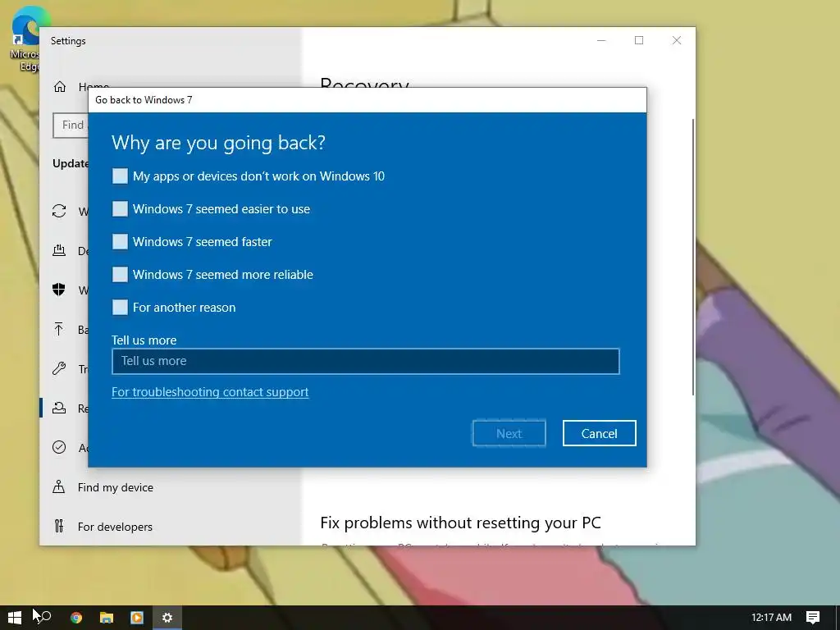Open 'For troubleshooting contact support' link
The width and height of the screenshot is (840, 630).
point(210,392)
